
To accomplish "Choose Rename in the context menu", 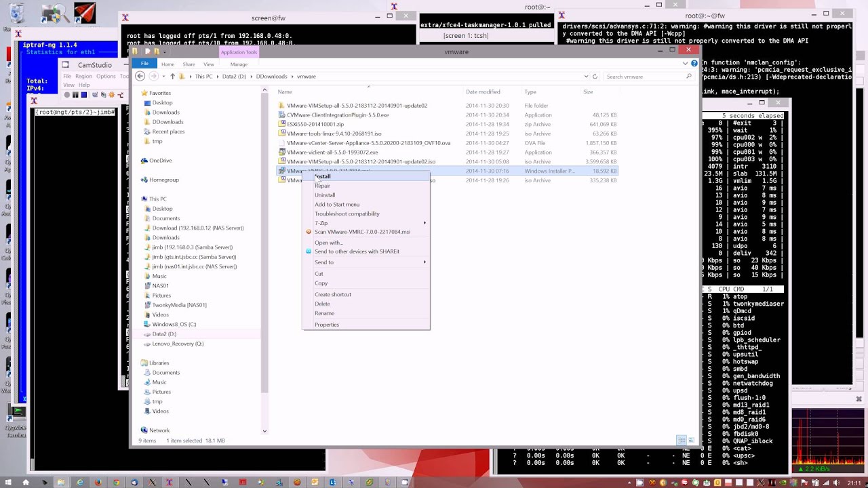I will click(x=324, y=313).
